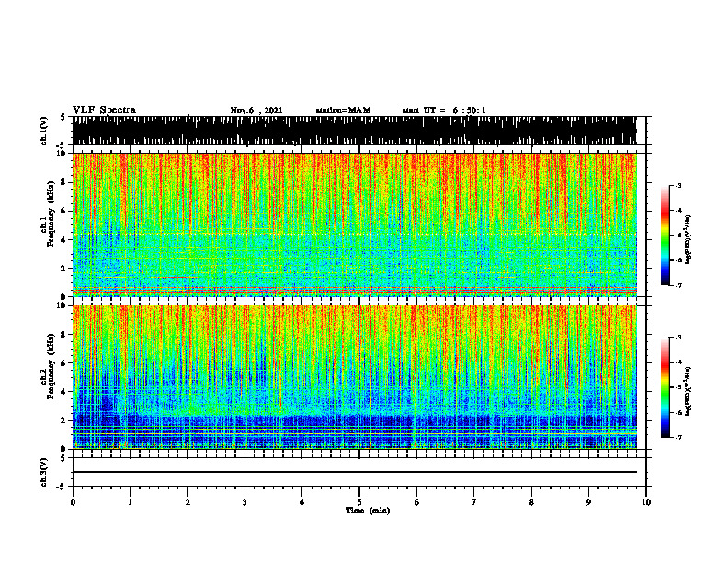This screenshot has width=728, height=563.
Task: Click time axis tick label "6"
Action: (417, 502)
